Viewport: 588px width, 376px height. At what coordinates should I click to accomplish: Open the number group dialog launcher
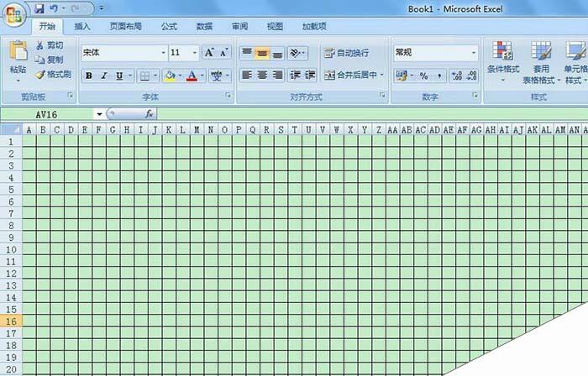pos(475,96)
